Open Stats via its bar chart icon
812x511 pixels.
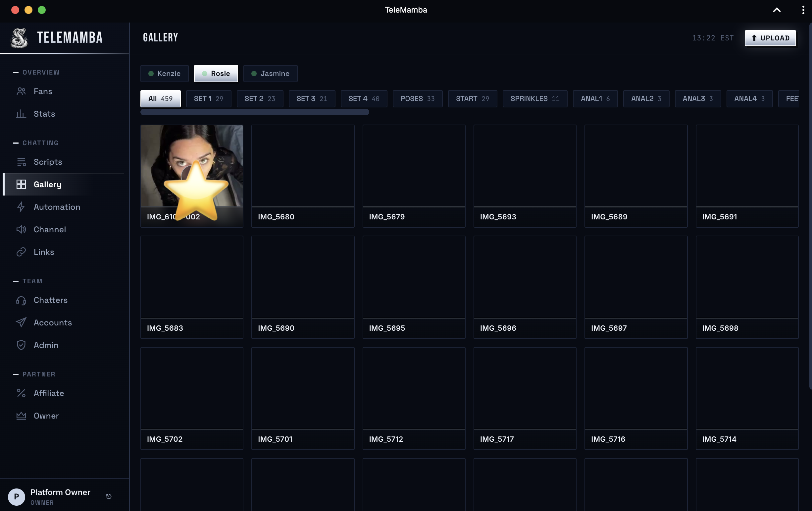point(21,114)
